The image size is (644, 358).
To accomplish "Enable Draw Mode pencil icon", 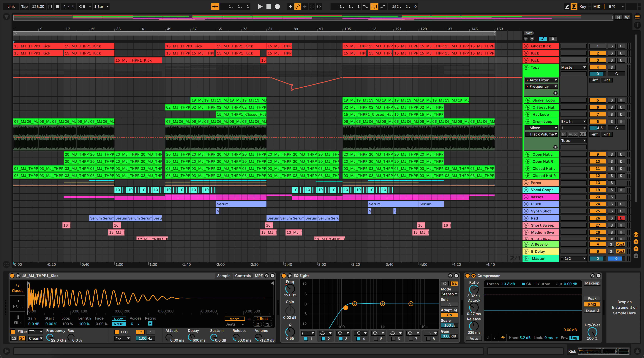I will coord(567,7).
